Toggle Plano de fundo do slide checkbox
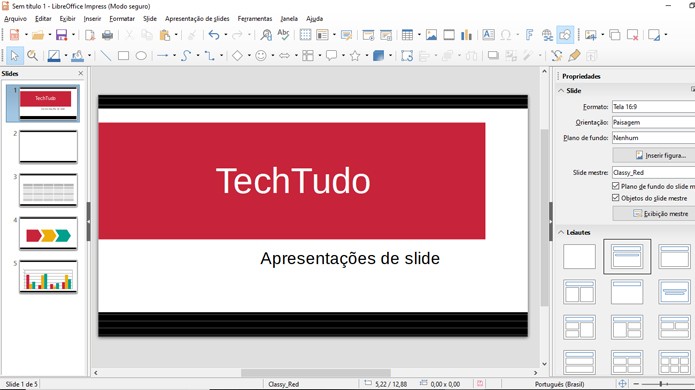The width and height of the screenshot is (695, 390). coord(615,186)
